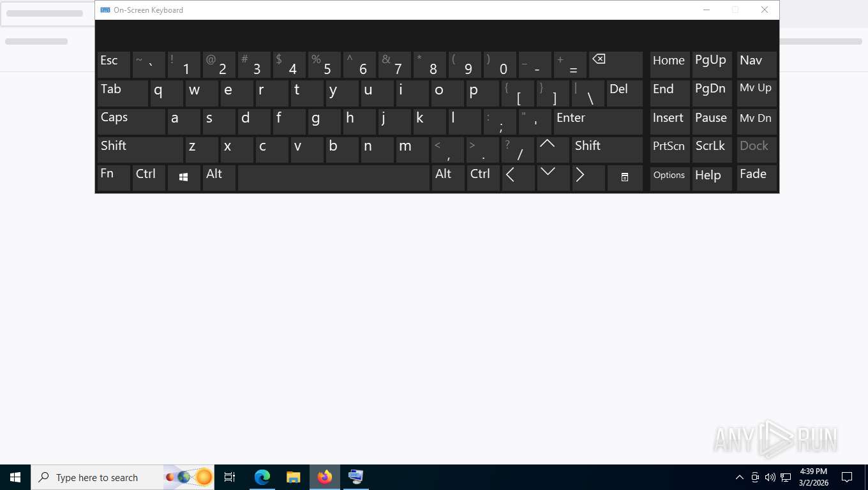The width and height of the screenshot is (868, 490).
Task: Click the Enter key
Action: tap(598, 121)
